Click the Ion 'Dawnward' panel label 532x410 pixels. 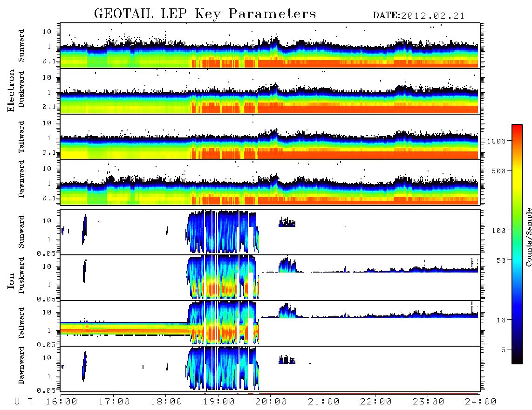pyautogui.click(x=21, y=365)
